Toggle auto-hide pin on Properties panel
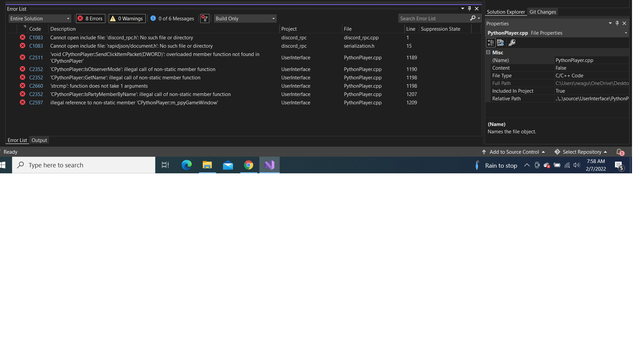Screen dimensions: 640x360 click(617, 23)
